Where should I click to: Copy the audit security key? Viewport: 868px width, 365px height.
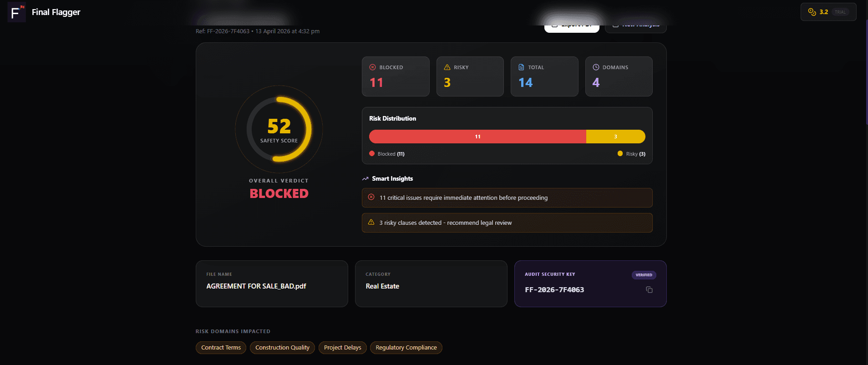[649, 290]
